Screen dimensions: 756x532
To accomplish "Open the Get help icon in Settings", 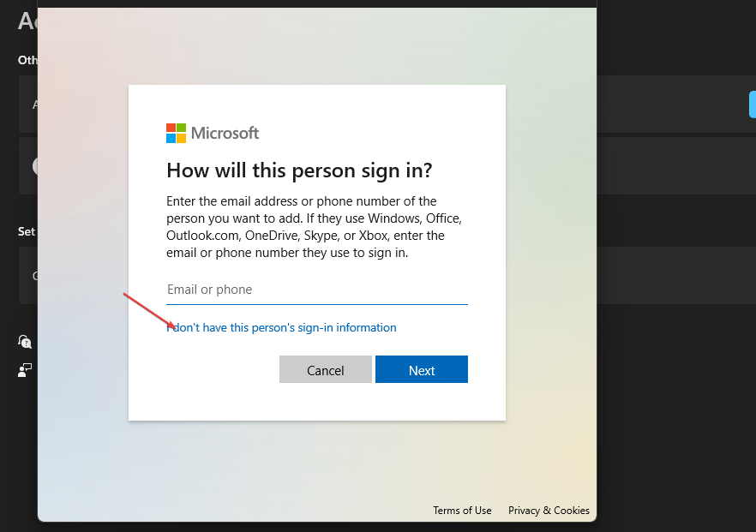I will [25, 341].
